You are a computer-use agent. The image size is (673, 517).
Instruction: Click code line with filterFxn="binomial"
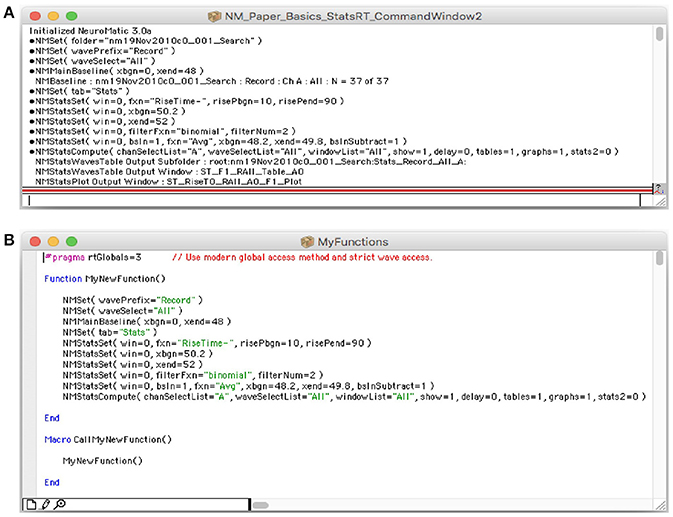click(193, 375)
